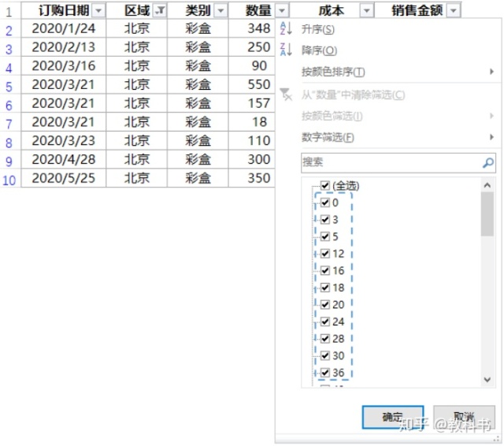Click date cell 2020/3/23
Viewport: 504px width, 446px height.
click(63, 140)
